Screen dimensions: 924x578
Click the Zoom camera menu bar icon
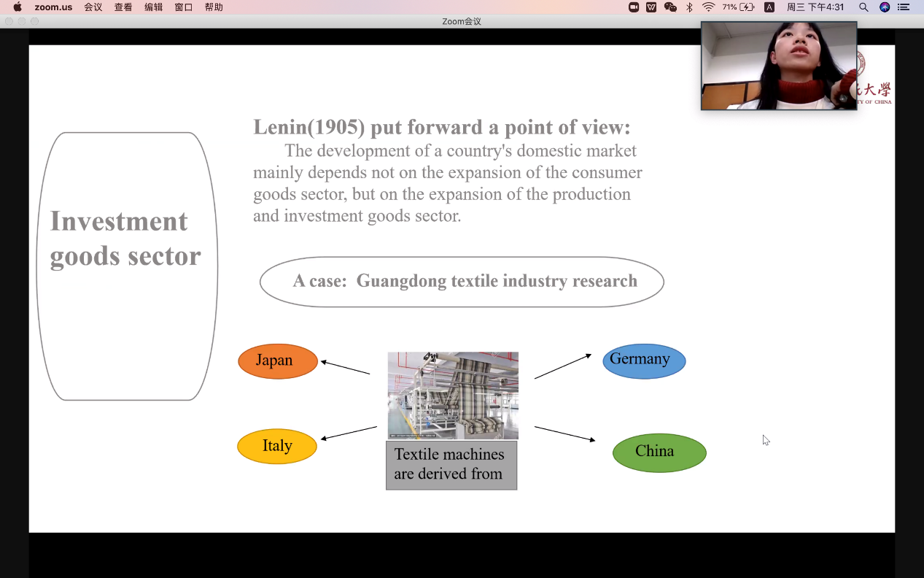pyautogui.click(x=634, y=7)
